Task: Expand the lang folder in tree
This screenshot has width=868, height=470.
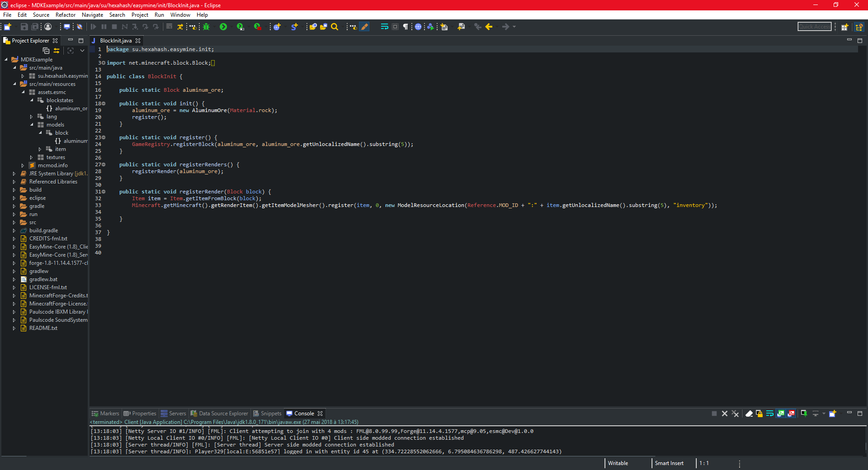Action: 32,117
